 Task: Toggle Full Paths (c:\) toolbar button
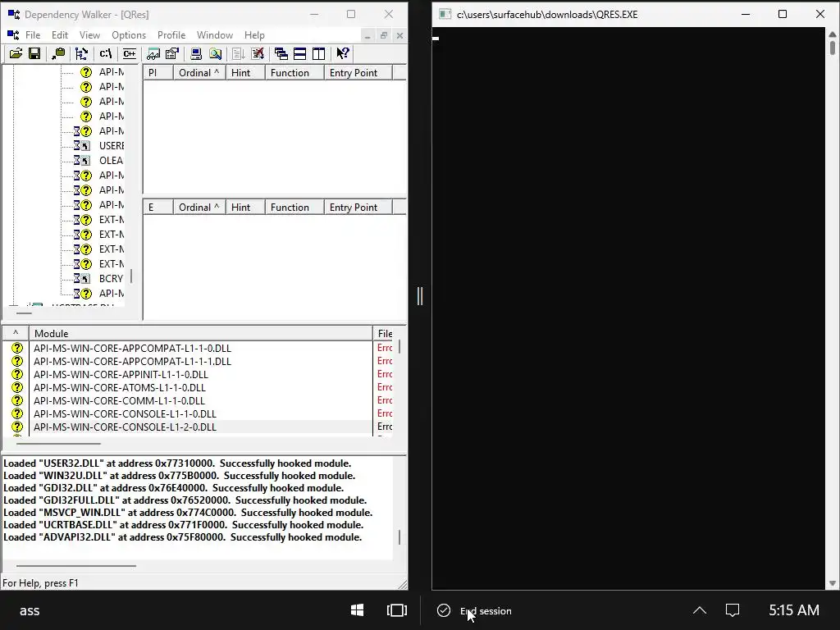point(106,53)
